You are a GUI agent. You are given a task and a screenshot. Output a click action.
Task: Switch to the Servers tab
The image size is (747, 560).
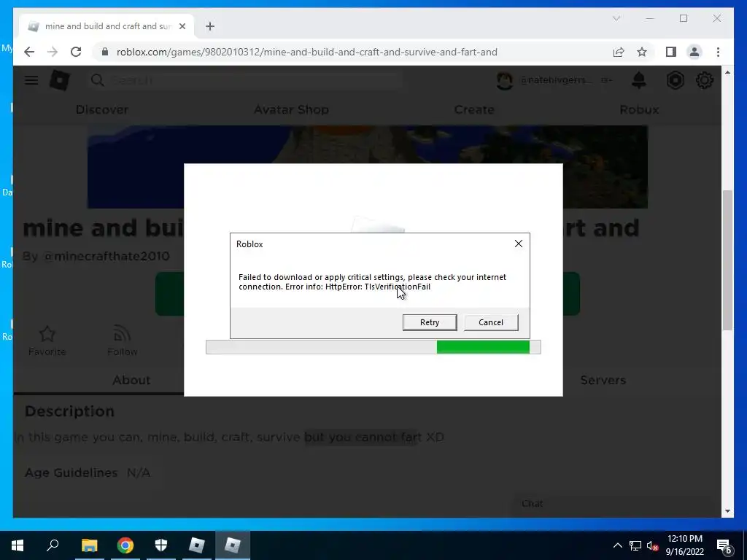click(x=603, y=380)
